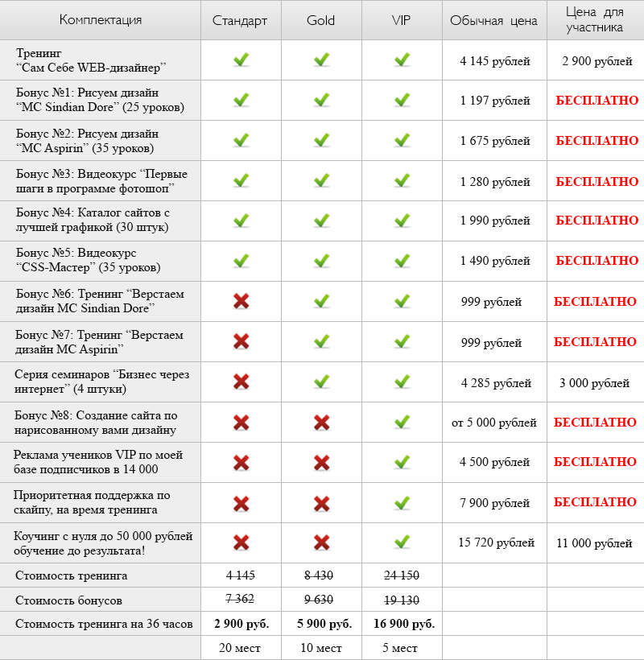This screenshot has width=644, height=660.
Task: Click VIP checkmark for Коучинг с нуля row
Action: click(x=402, y=542)
